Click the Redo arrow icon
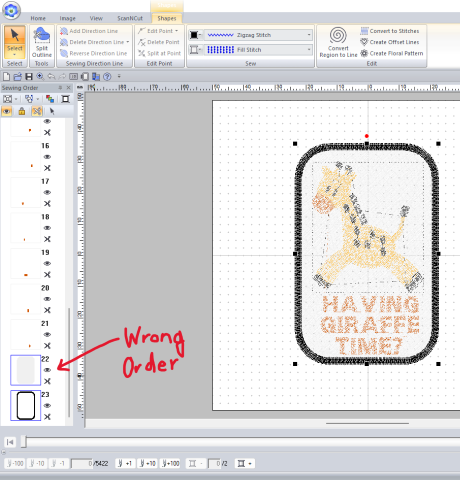This screenshot has width=460, height=480. tap(62, 77)
